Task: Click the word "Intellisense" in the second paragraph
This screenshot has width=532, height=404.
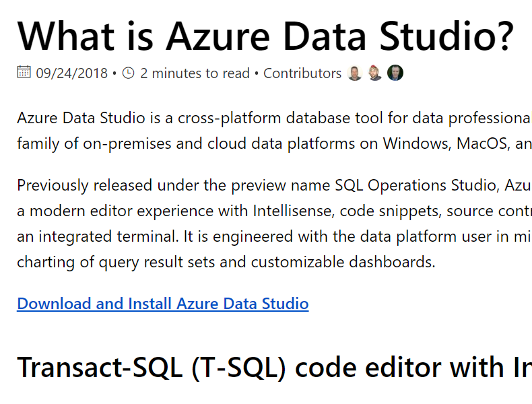Action: (x=292, y=211)
